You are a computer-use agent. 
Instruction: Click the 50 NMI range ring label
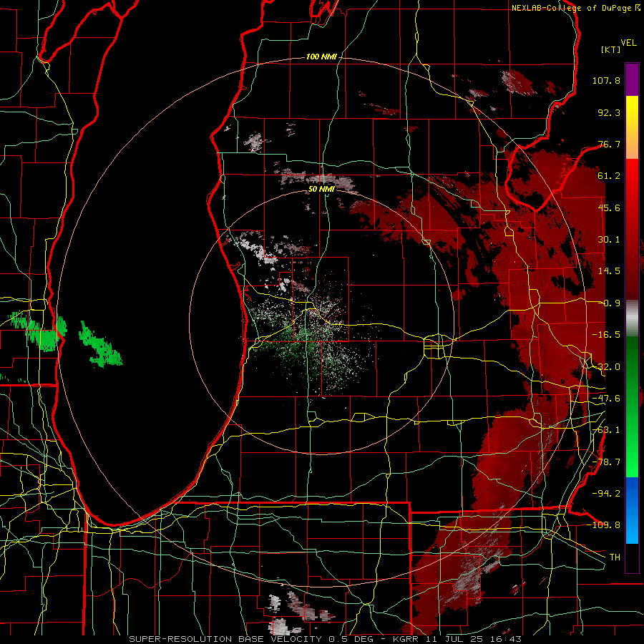coord(321,189)
